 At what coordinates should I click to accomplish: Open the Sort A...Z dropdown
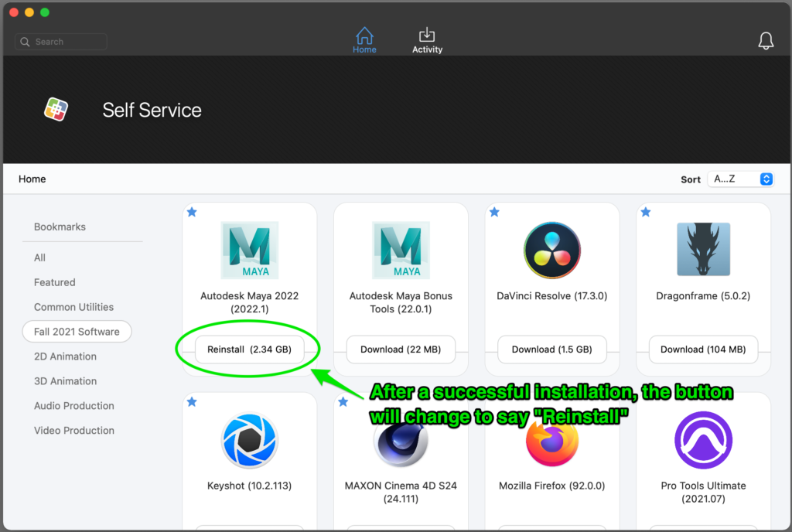coord(740,179)
